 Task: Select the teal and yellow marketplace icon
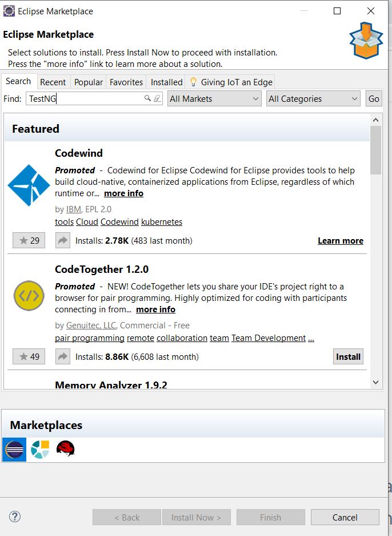40,449
